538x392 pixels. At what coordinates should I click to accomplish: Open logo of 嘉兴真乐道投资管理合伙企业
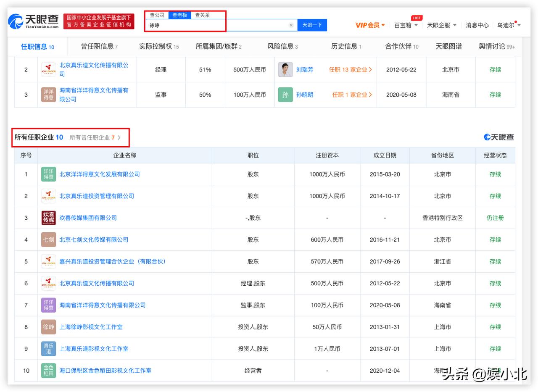(48, 261)
